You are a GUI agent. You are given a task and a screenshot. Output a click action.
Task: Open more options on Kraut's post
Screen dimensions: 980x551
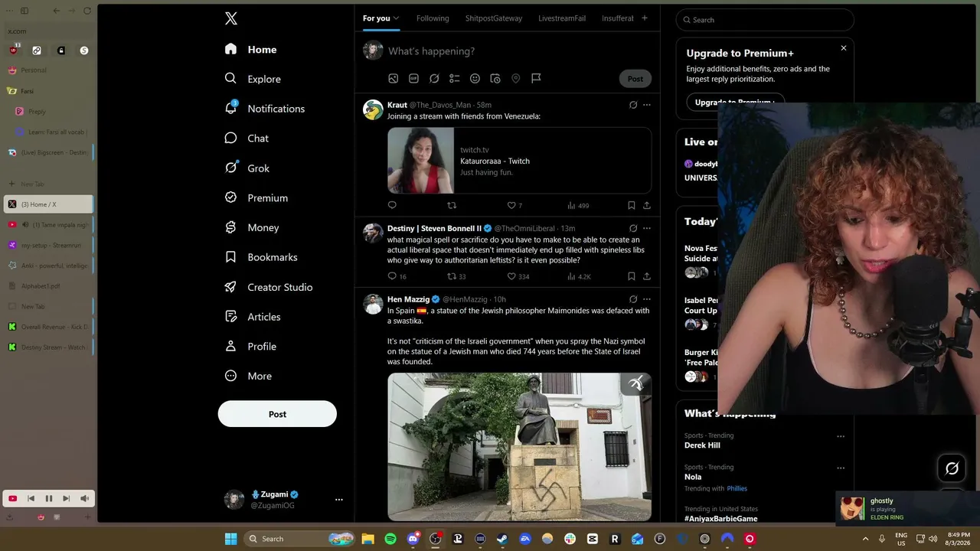point(647,105)
